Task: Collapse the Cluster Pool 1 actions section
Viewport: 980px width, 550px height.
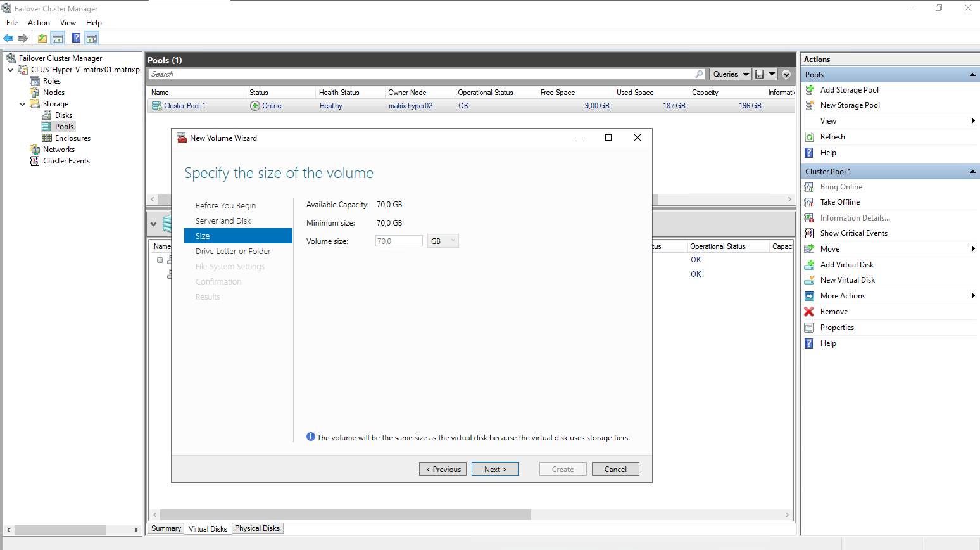Action: [972, 172]
